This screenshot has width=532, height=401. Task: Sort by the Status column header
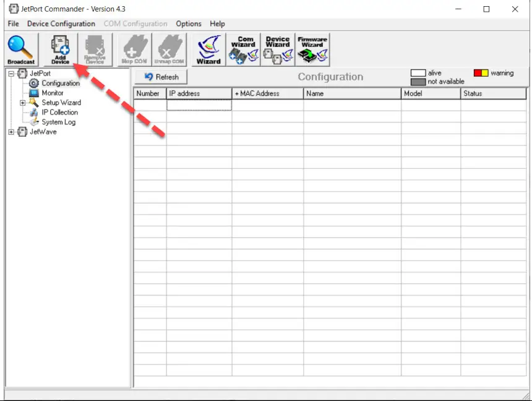coord(493,93)
